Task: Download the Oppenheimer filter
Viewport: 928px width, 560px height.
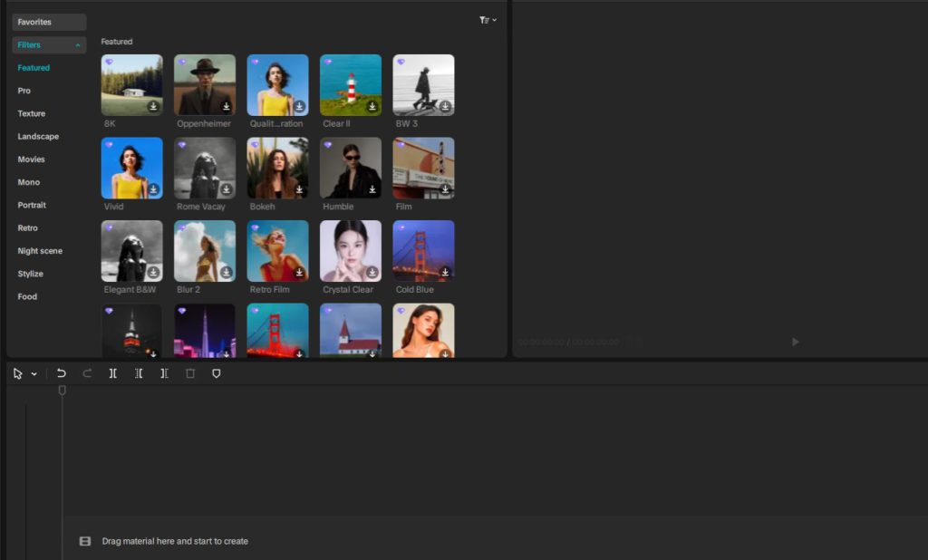Action: 227,106
